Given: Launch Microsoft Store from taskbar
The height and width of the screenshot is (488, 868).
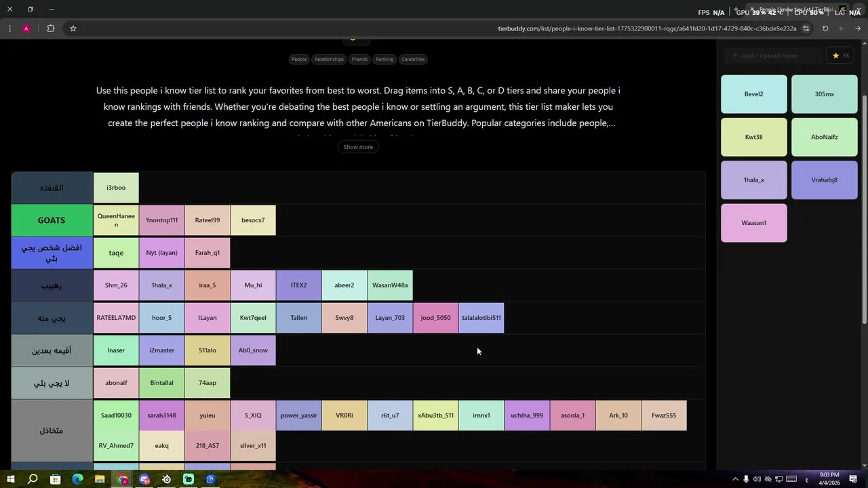Looking at the screenshot, I should tap(55, 479).
